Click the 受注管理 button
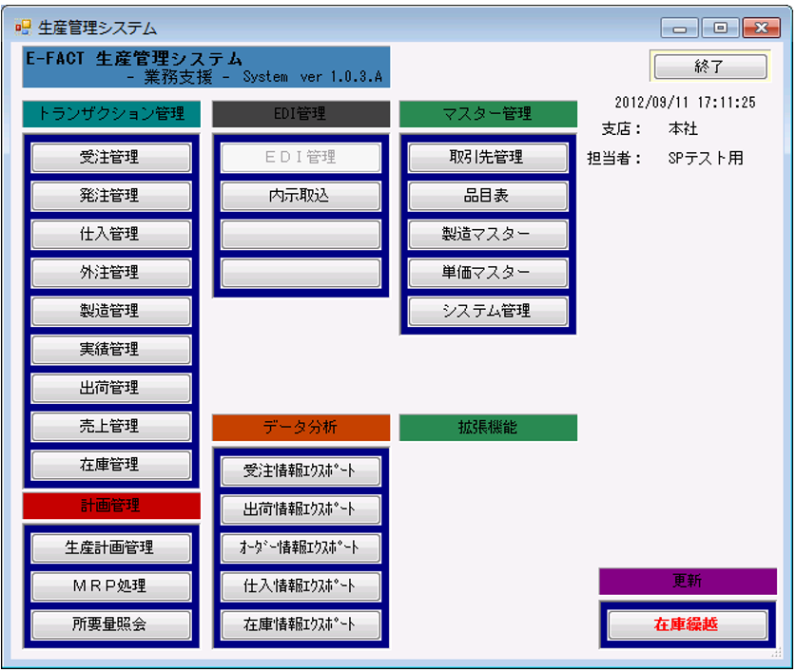Screen dimensions: 796x672 (x=110, y=158)
